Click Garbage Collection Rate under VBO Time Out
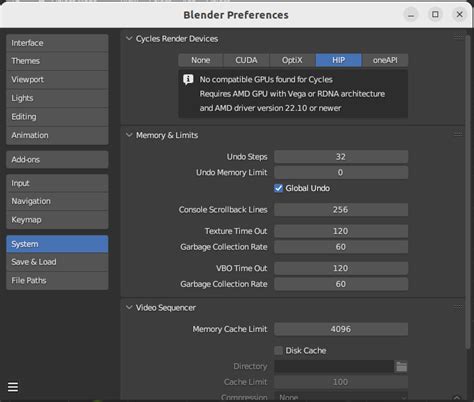This screenshot has width=474, height=402. point(341,284)
